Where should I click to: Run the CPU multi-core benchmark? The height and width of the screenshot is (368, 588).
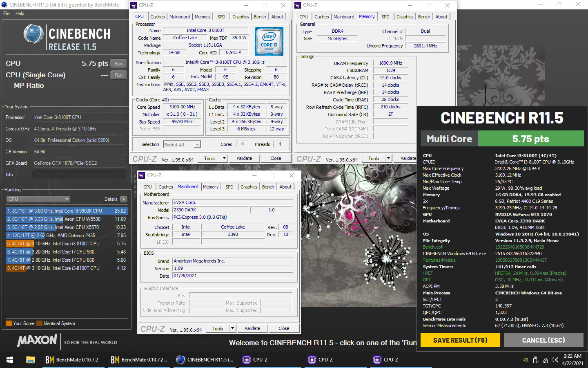click(119, 63)
